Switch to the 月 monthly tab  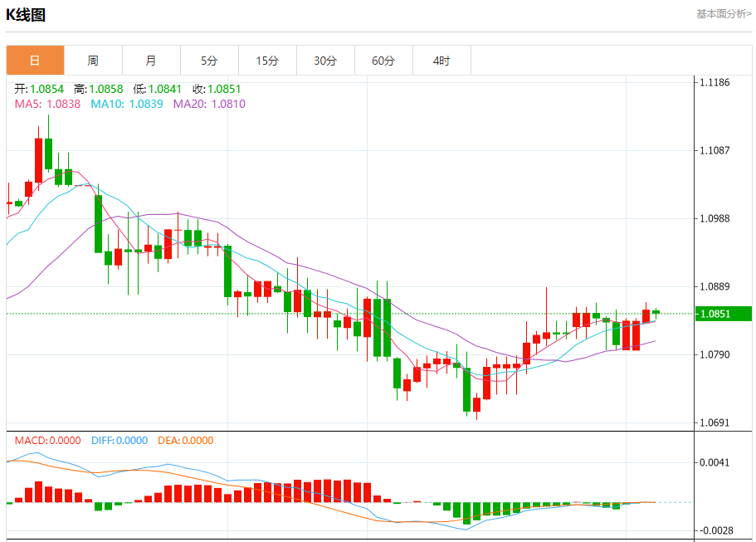click(151, 61)
